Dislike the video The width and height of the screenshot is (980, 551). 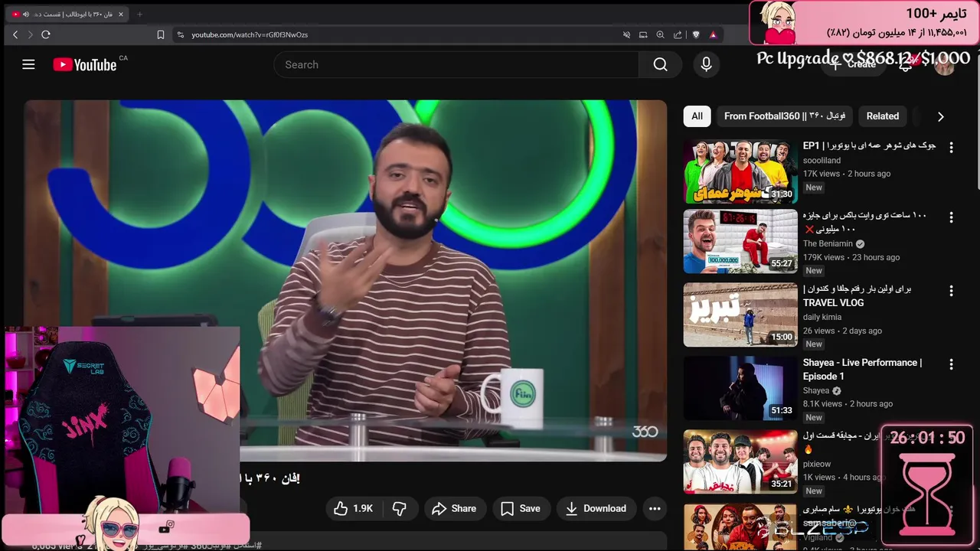pyautogui.click(x=400, y=509)
